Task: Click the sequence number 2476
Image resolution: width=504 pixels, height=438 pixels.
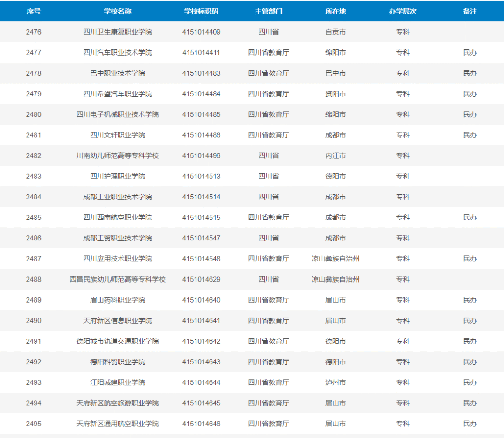Action: coord(34,32)
